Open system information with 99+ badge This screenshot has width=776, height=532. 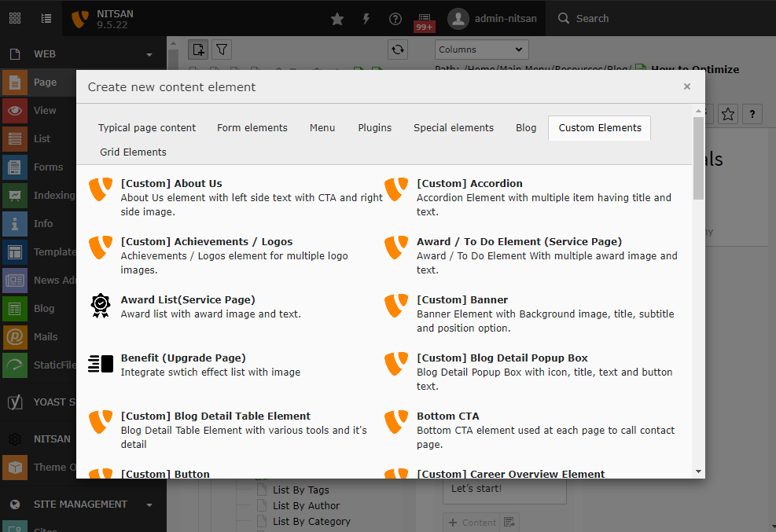click(424, 21)
